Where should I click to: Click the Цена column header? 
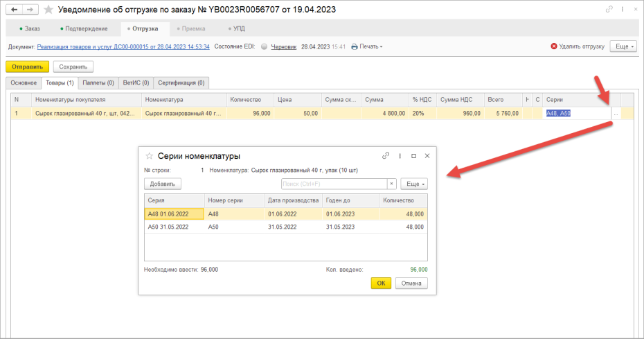click(x=298, y=100)
